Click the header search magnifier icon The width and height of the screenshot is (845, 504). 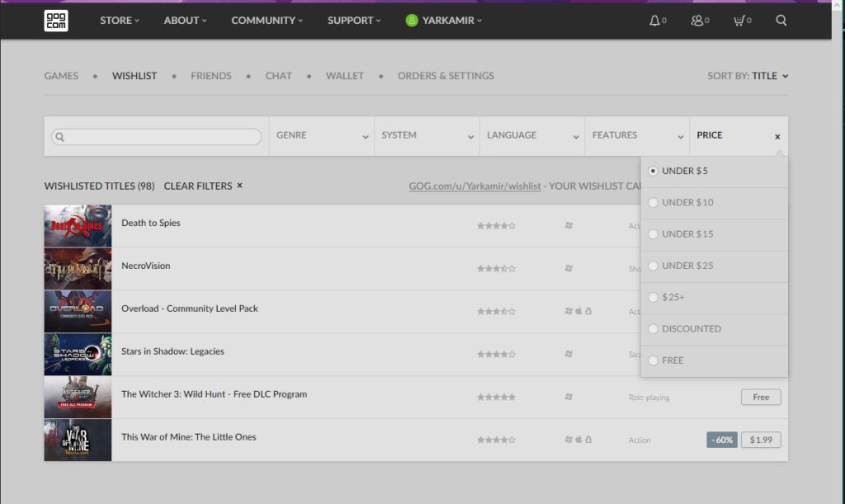click(781, 21)
